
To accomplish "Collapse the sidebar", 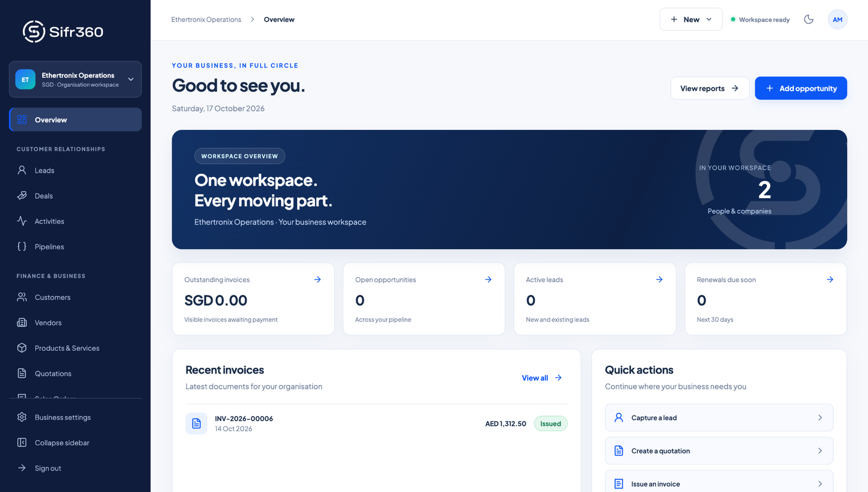I will pos(75,443).
